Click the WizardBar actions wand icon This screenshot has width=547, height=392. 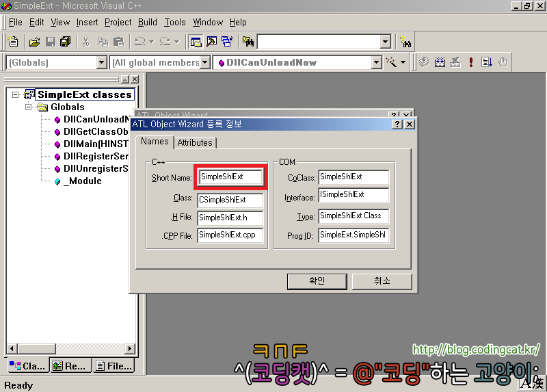391,62
